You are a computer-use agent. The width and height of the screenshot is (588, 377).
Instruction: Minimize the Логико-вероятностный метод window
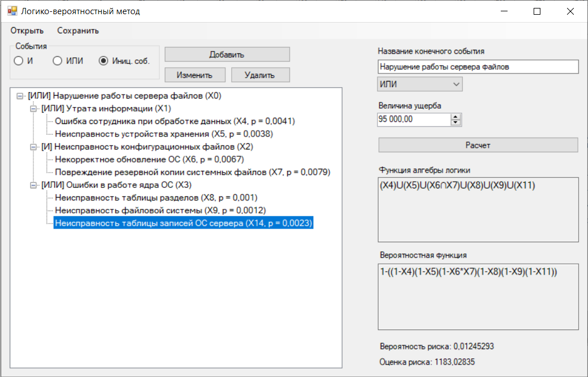[x=504, y=11]
